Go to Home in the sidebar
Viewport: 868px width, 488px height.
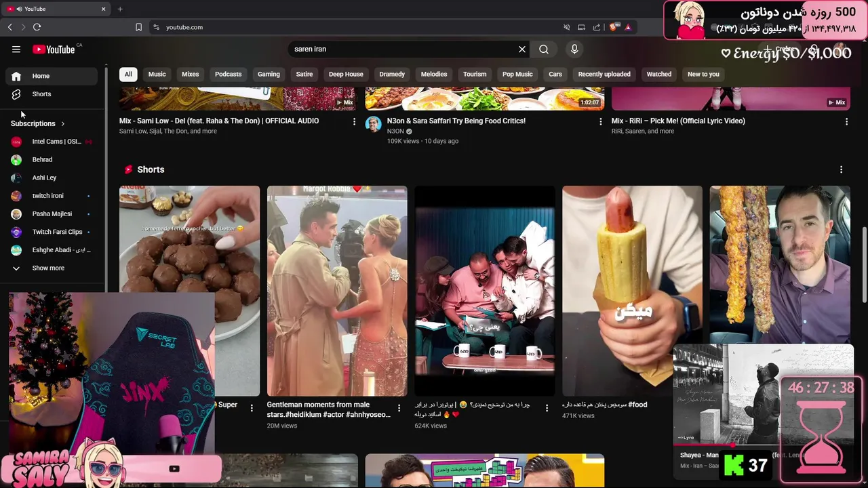[x=53, y=76]
